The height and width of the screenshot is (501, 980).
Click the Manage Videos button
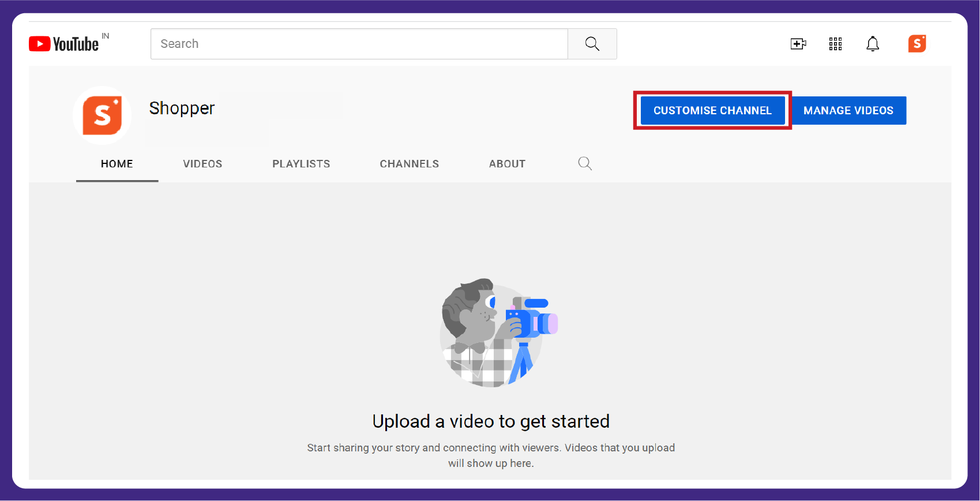pyautogui.click(x=848, y=110)
